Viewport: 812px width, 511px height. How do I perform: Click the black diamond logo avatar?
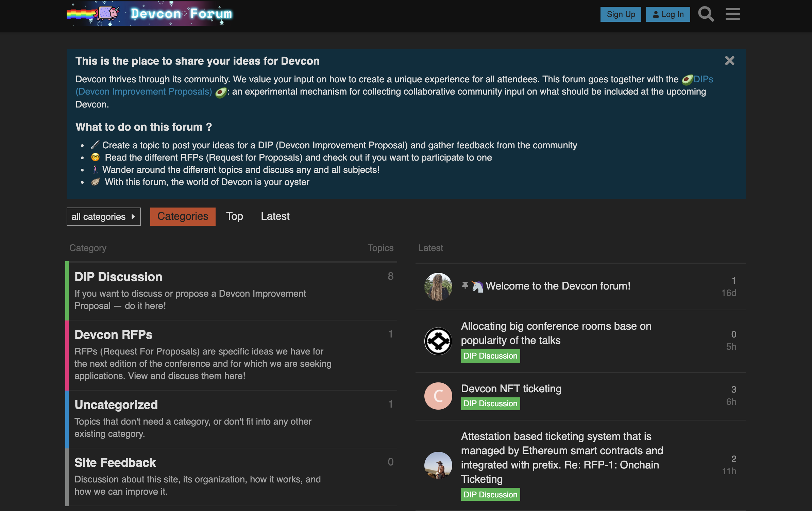click(438, 341)
